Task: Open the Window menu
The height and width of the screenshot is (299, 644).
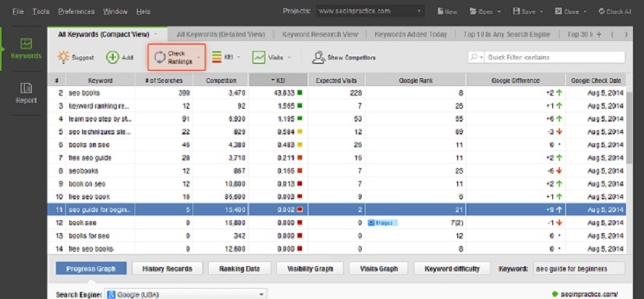Action: (115, 11)
